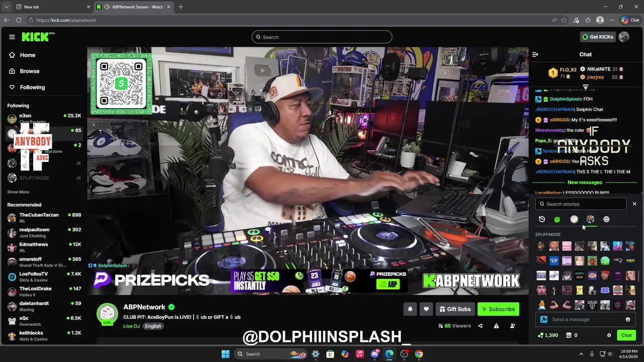Collapse the chat panel arrow icon
644x362 pixels.
[535, 54]
